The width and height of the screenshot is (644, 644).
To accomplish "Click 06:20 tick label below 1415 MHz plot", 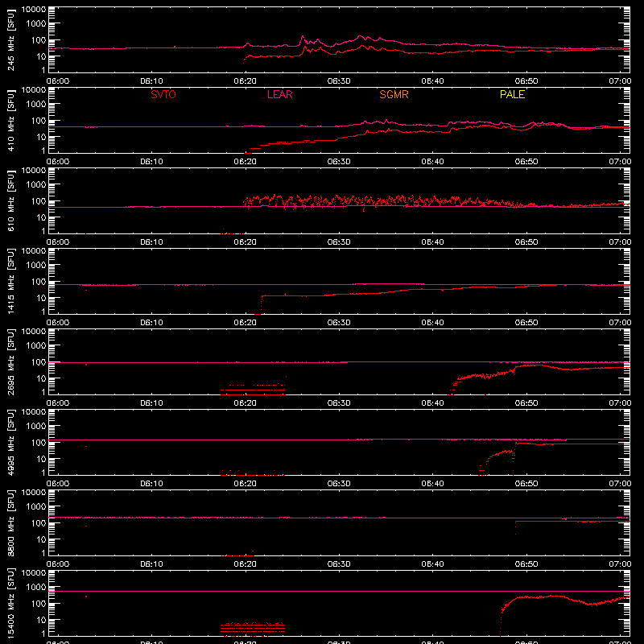I will (246, 323).
